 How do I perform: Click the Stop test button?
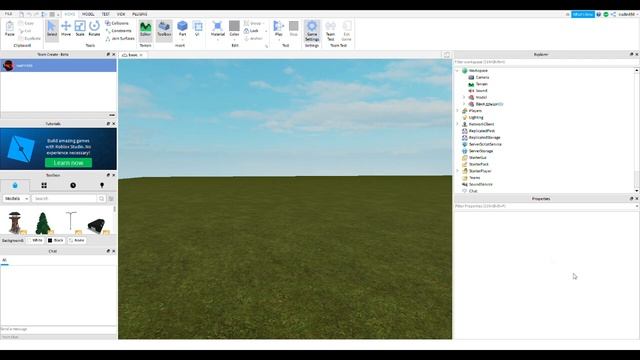point(293,29)
